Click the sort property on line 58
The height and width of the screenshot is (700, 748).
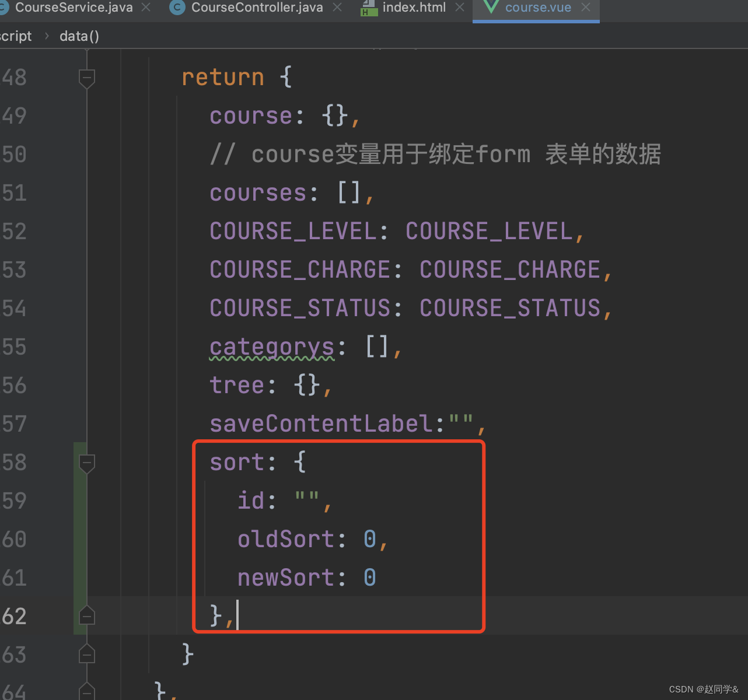(237, 462)
